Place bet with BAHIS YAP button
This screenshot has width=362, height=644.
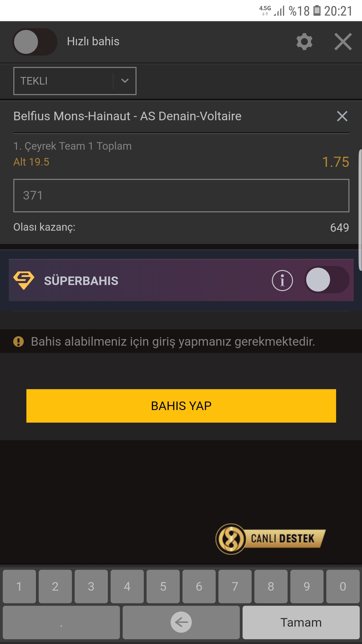tap(181, 406)
